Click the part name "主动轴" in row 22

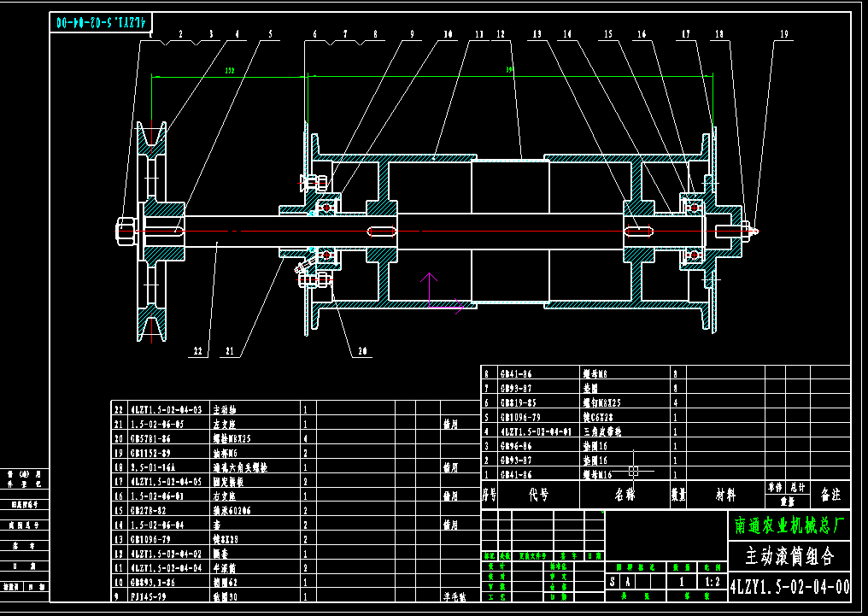226,410
